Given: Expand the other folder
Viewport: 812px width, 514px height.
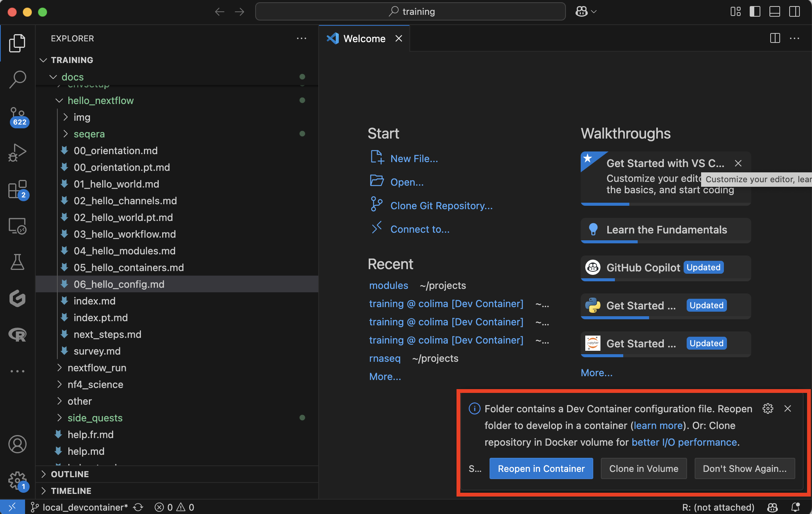Looking at the screenshot, I should (59, 401).
